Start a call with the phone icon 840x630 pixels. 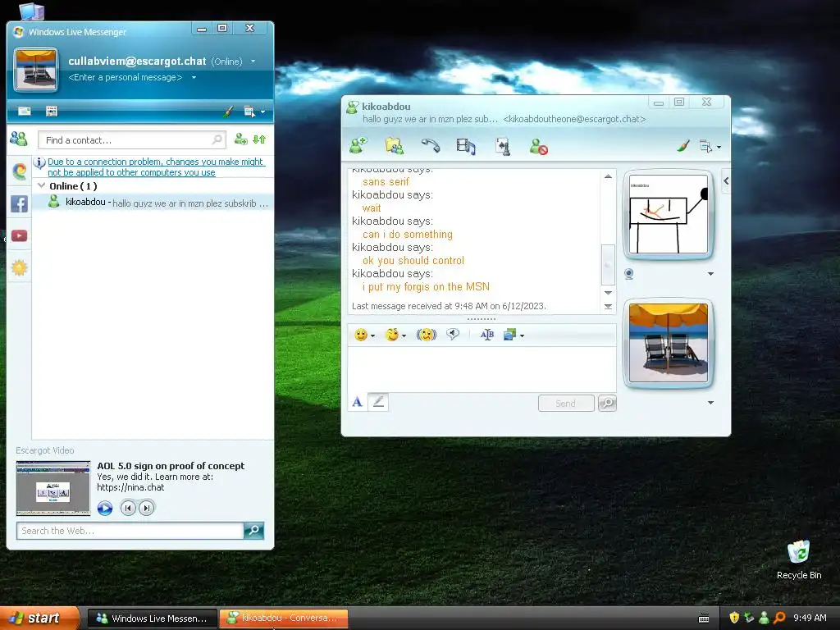pos(430,146)
